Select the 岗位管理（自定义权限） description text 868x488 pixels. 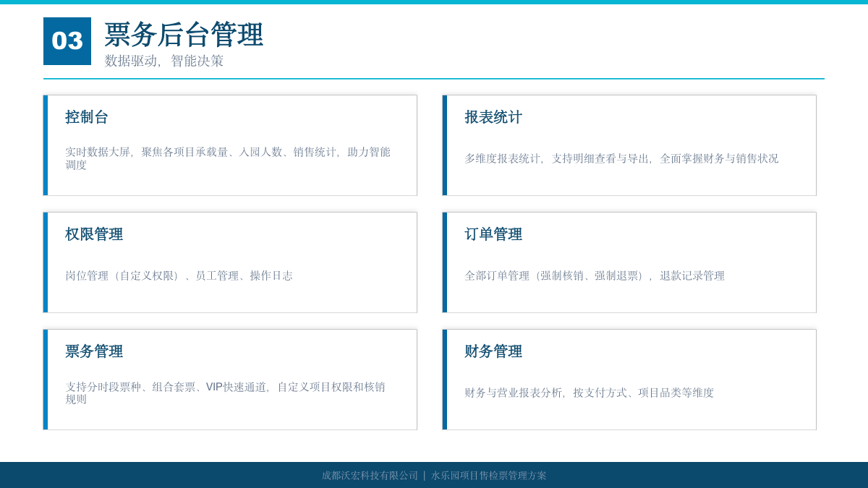click(179, 275)
